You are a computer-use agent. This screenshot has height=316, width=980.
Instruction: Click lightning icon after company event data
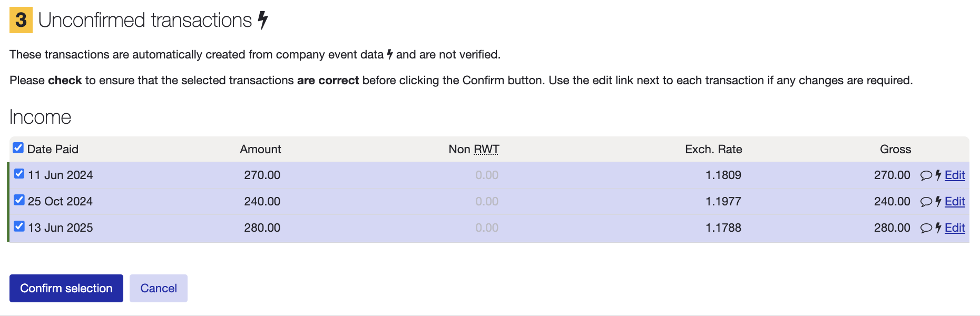point(390,54)
